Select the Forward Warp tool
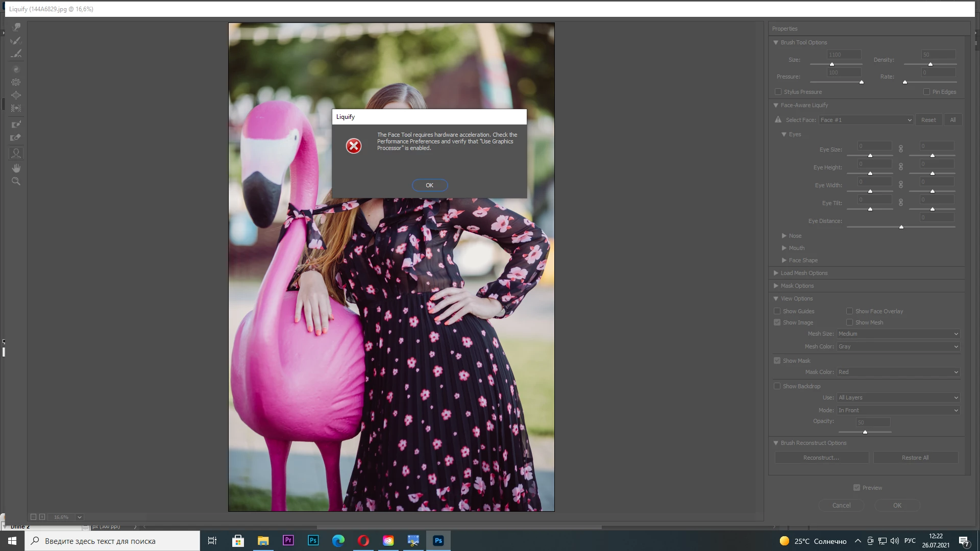Image resolution: width=980 pixels, height=551 pixels. click(x=16, y=27)
